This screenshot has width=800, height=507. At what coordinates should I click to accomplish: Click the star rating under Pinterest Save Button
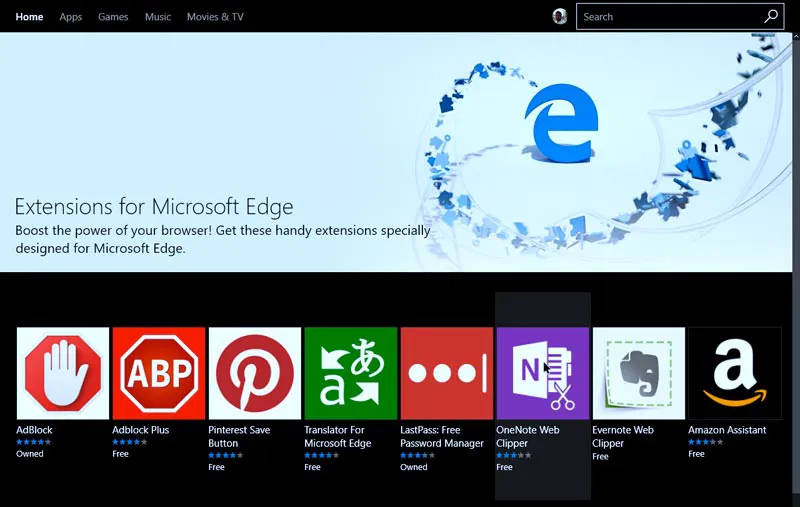[226, 455]
